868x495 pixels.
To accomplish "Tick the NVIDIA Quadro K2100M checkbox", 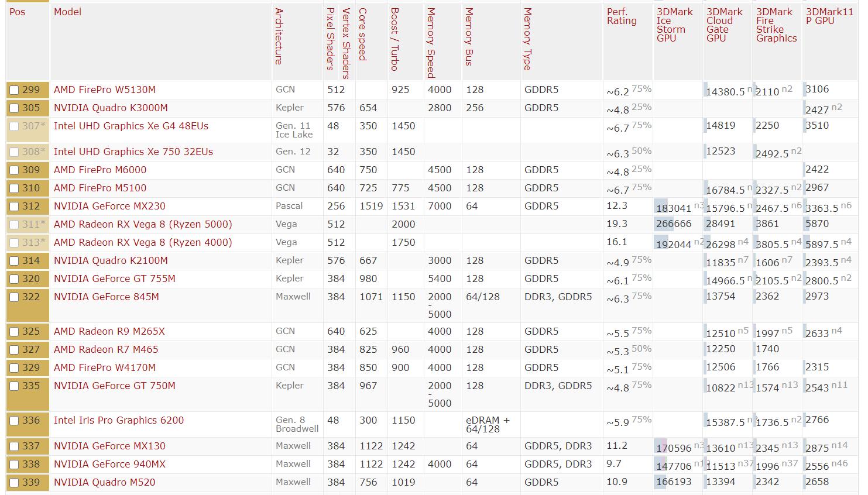I will pos(14,261).
